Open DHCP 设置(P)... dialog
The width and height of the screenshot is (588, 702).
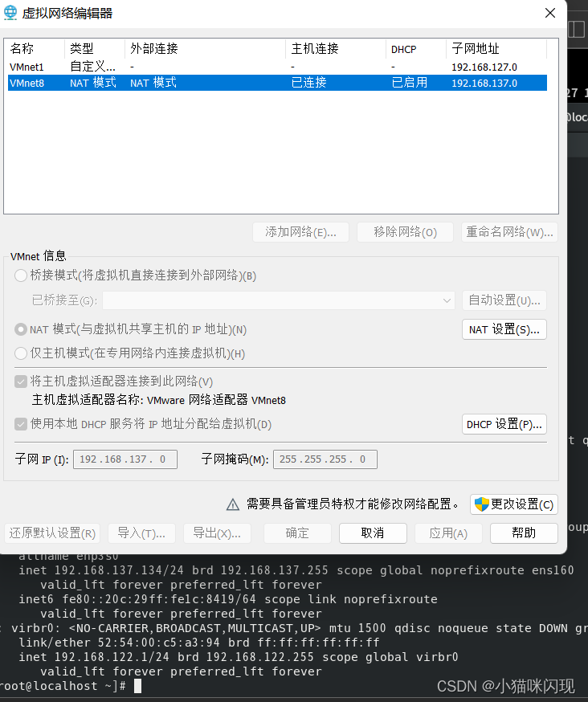504,424
